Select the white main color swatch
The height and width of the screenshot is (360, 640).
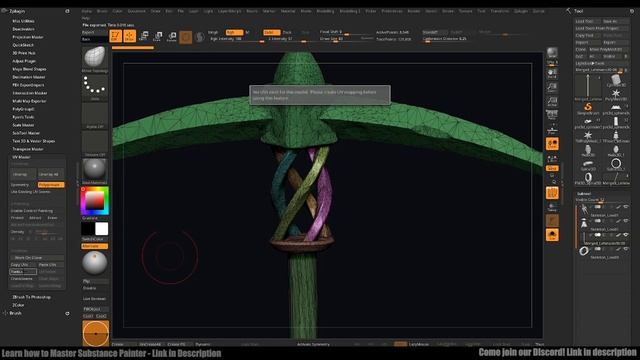102,229
